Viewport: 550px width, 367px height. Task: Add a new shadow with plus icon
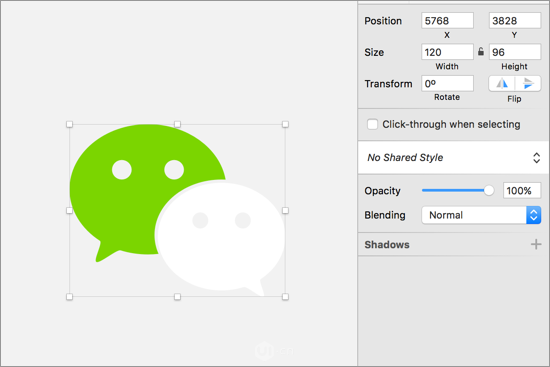536,244
